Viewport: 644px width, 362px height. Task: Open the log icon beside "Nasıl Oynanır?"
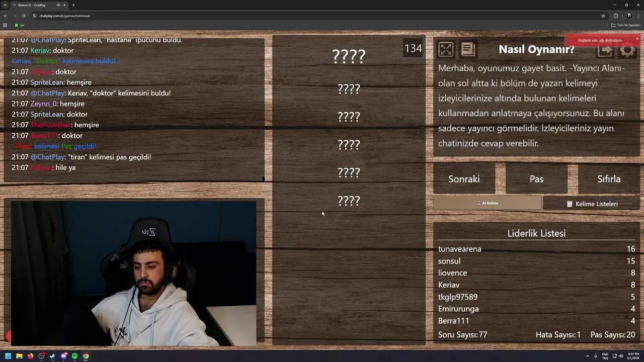pos(468,49)
